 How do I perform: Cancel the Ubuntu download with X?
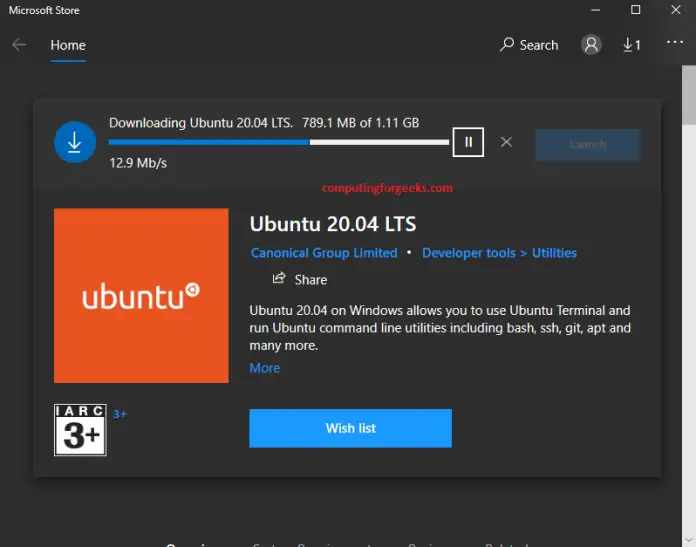click(506, 142)
